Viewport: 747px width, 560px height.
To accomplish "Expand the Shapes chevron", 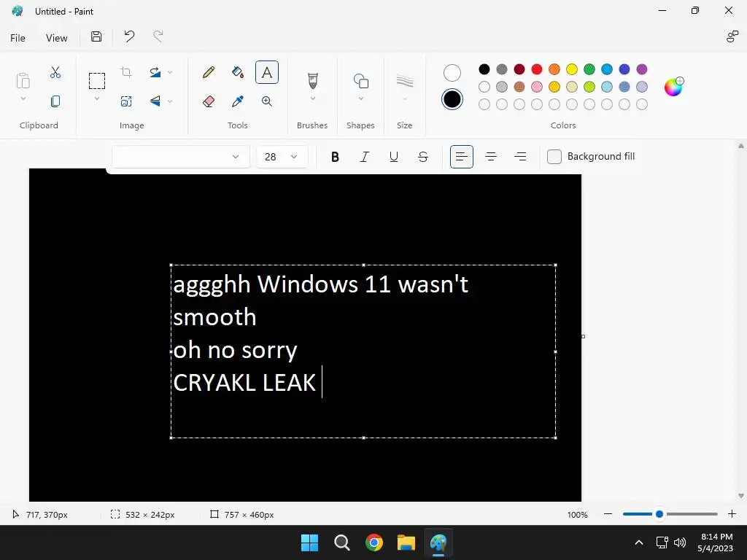I will [360, 98].
